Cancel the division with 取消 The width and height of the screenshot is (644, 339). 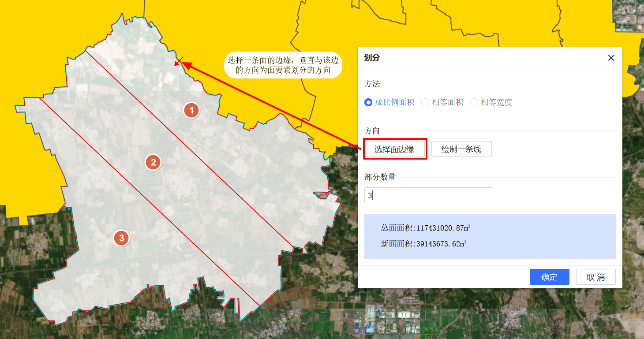point(595,277)
